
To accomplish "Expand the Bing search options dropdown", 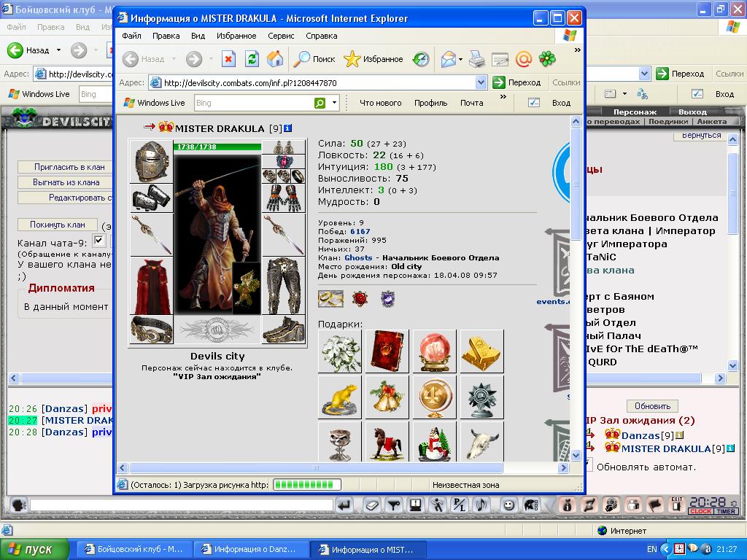I will (334, 102).
